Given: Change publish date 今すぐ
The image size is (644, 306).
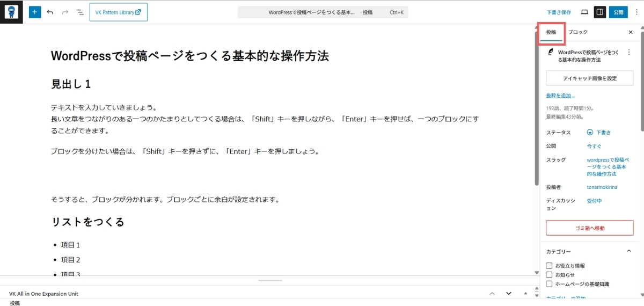Looking at the screenshot, I should click(x=595, y=146).
